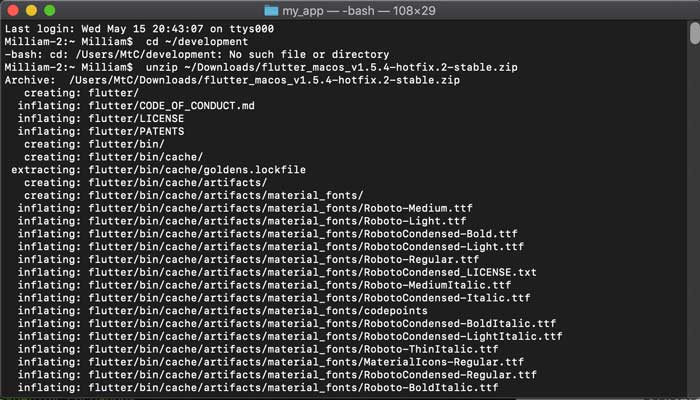The width and height of the screenshot is (700, 400).
Task: Click the 'cd ~/development' command text
Action: point(185,41)
